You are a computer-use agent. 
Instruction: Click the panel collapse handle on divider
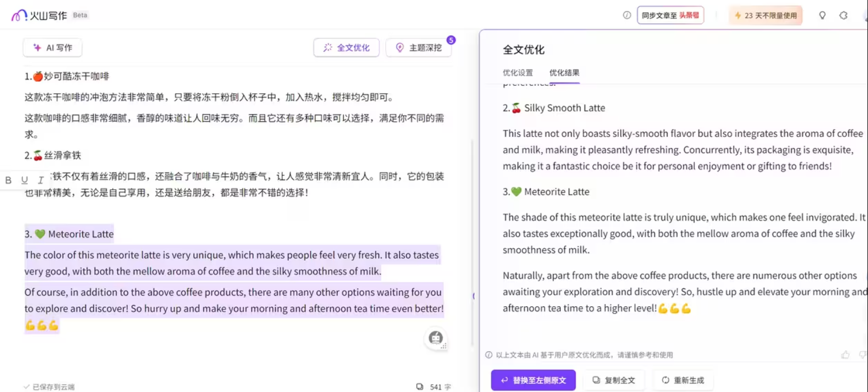tap(473, 296)
